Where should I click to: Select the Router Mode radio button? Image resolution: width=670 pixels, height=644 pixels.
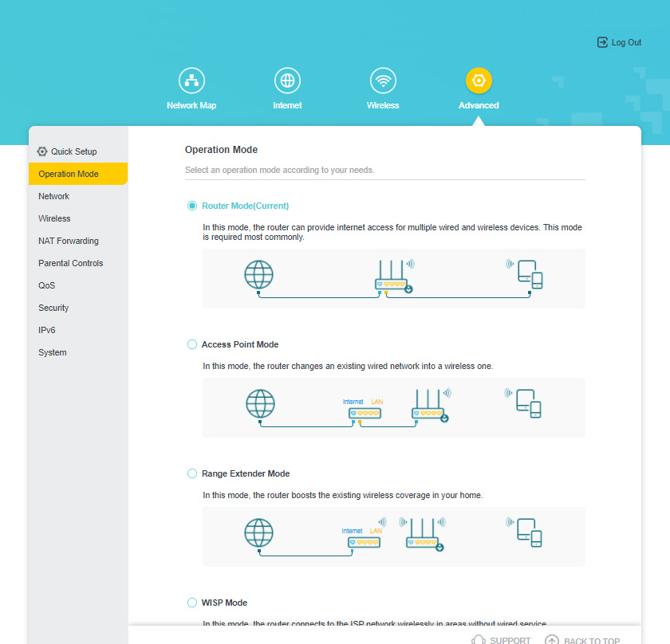pos(192,206)
